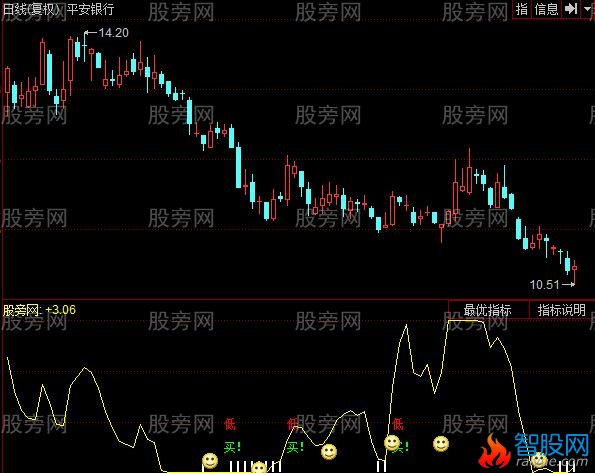
Task: Select the first green 买! signal
Action: tap(232, 447)
